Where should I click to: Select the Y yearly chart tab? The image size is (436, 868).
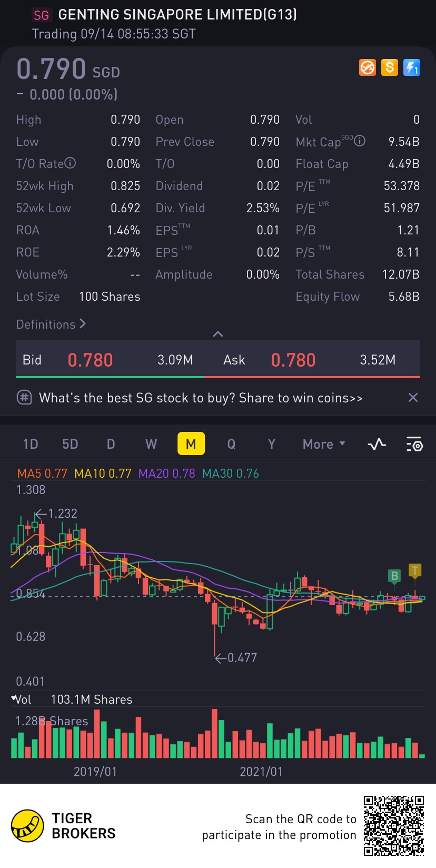point(272,444)
